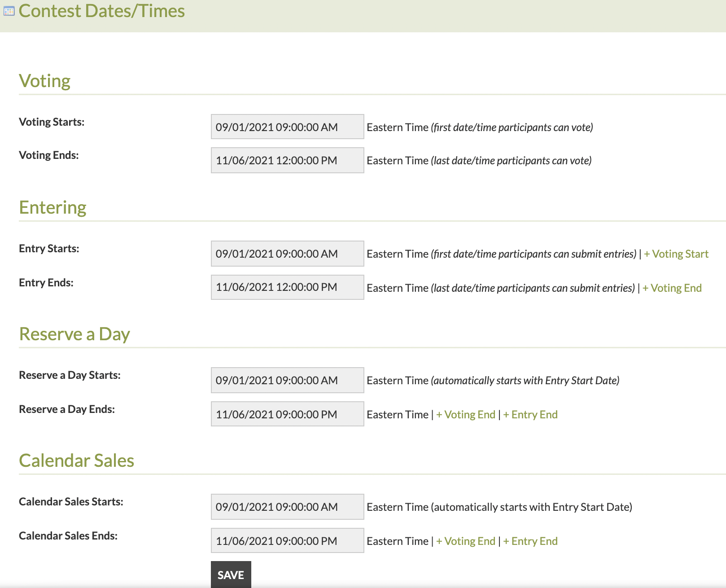Click the Calendar Sales Starts field
The height and width of the screenshot is (588, 726).
[x=287, y=507]
